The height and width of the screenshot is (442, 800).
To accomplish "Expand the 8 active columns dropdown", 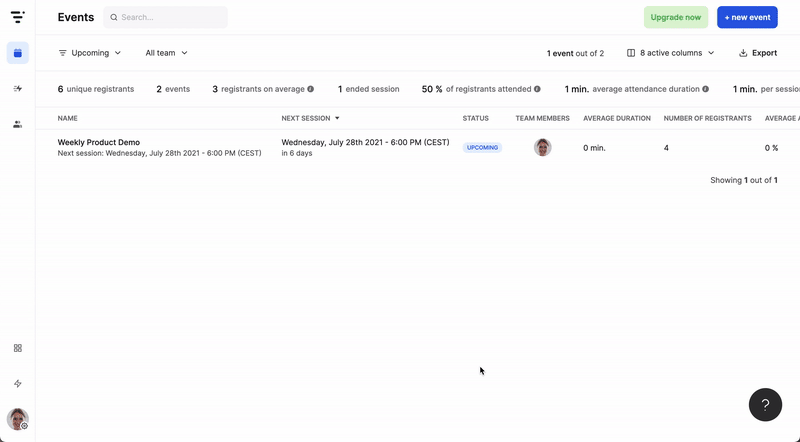I will pyautogui.click(x=670, y=53).
